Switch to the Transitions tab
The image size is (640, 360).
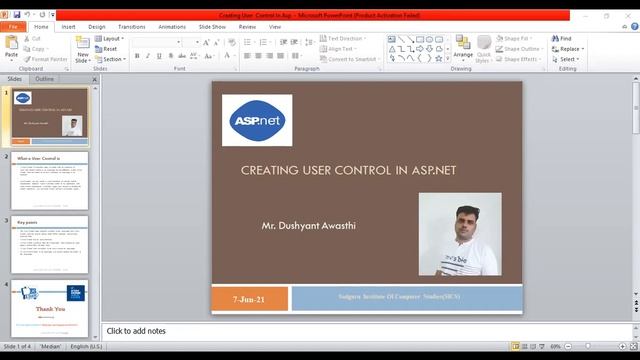(x=131, y=27)
